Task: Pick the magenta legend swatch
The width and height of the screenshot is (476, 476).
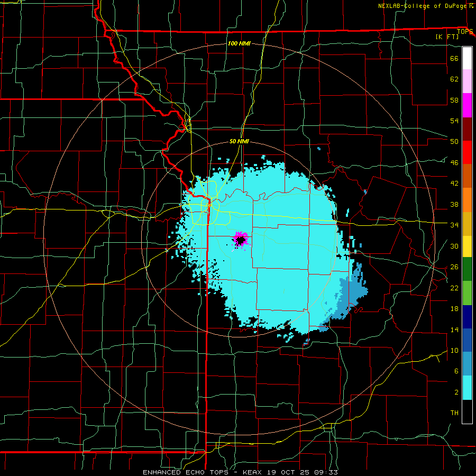Action: tap(467, 105)
